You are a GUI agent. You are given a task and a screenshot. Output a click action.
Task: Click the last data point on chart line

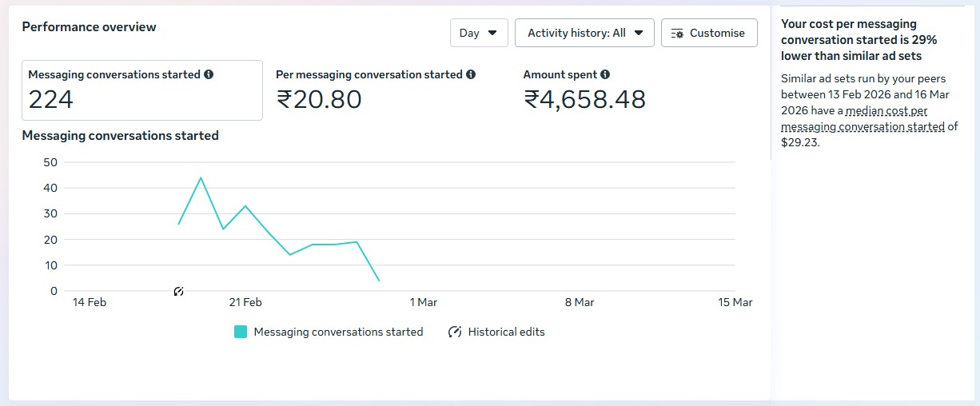tap(379, 281)
